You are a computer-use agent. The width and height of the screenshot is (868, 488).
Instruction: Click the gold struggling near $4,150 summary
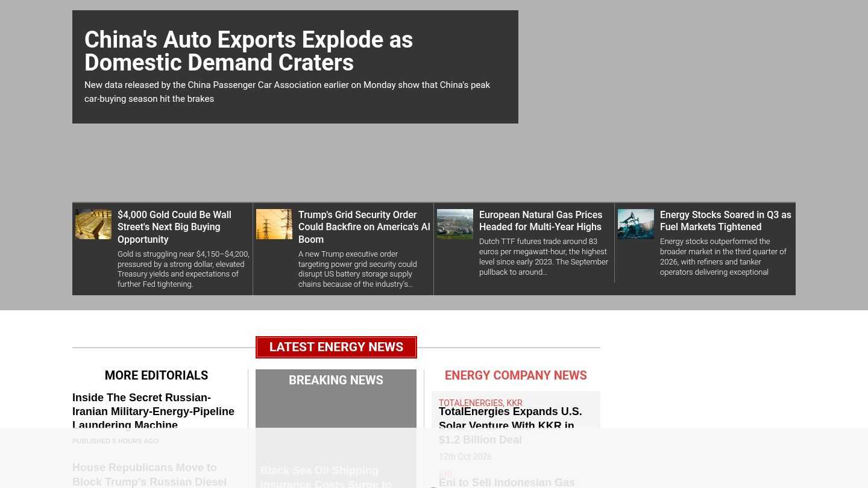[183, 269]
